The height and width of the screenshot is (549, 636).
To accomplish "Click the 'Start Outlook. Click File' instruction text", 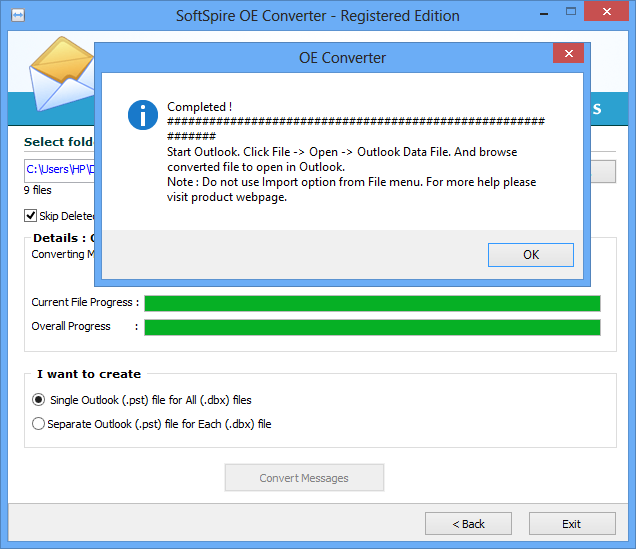I will coord(342,159).
